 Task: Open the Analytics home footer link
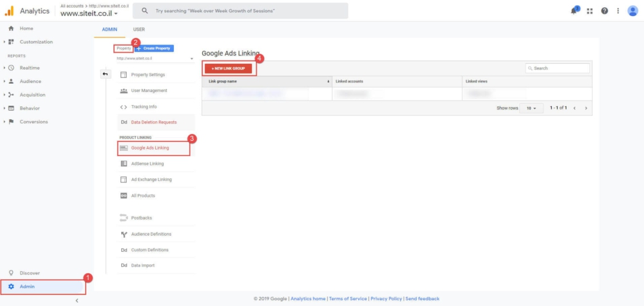[x=308, y=299]
